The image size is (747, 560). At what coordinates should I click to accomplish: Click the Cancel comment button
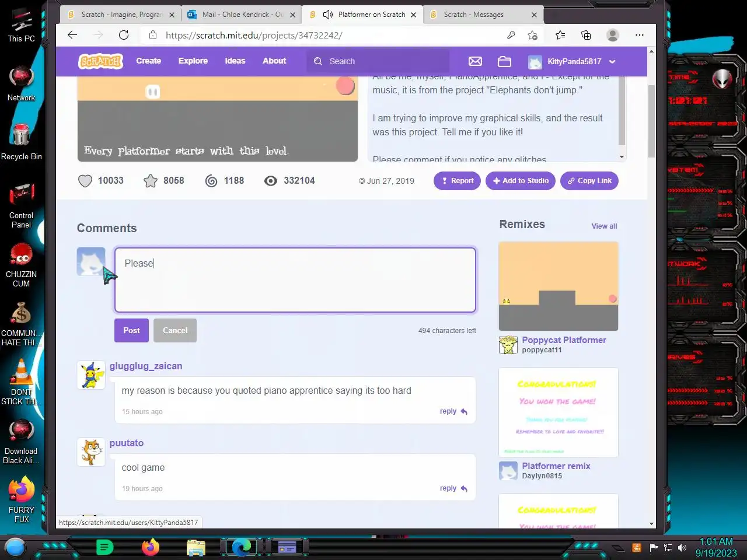click(175, 330)
